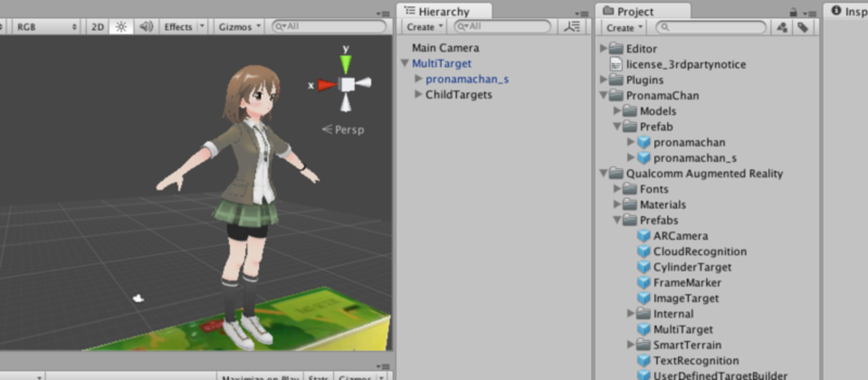Select license_3rdpartynotice file icon
Viewport: 868px width, 380px height.
coord(616,64)
